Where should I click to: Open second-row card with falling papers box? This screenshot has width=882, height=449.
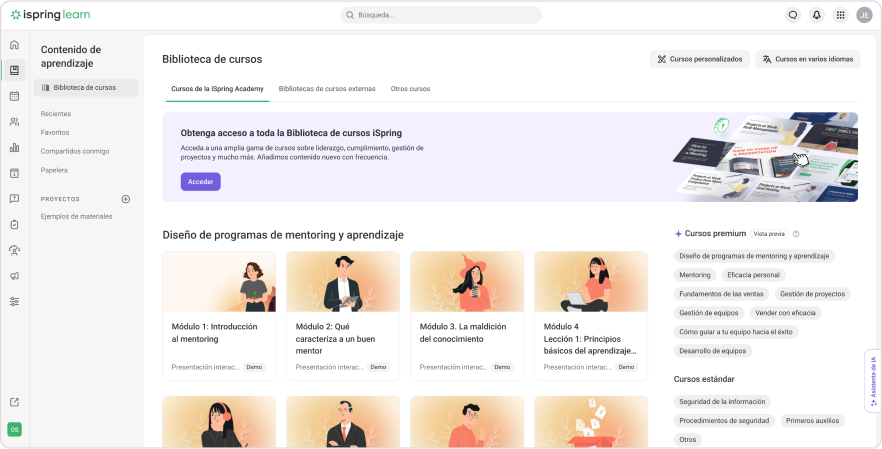(x=591, y=422)
